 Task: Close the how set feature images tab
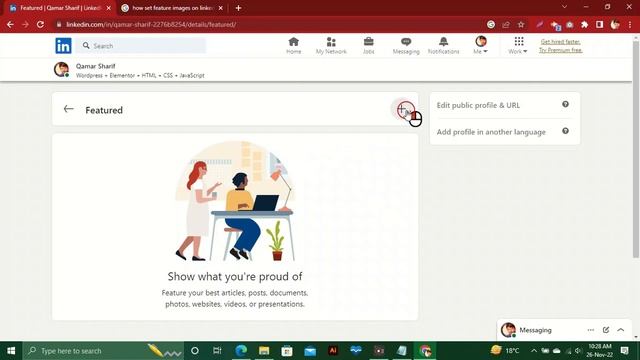click(221, 8)
